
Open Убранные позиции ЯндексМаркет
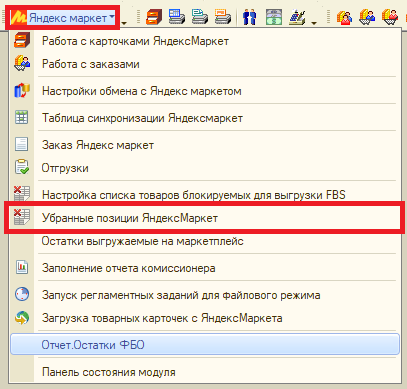click(x=205, y=218)
